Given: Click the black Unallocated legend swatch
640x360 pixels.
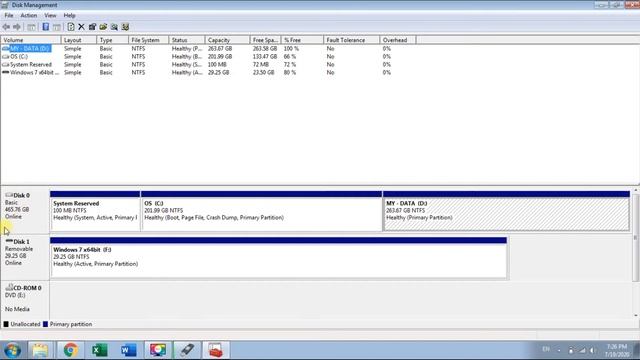Looking at the screenshot, I should (x=6, y=324).
